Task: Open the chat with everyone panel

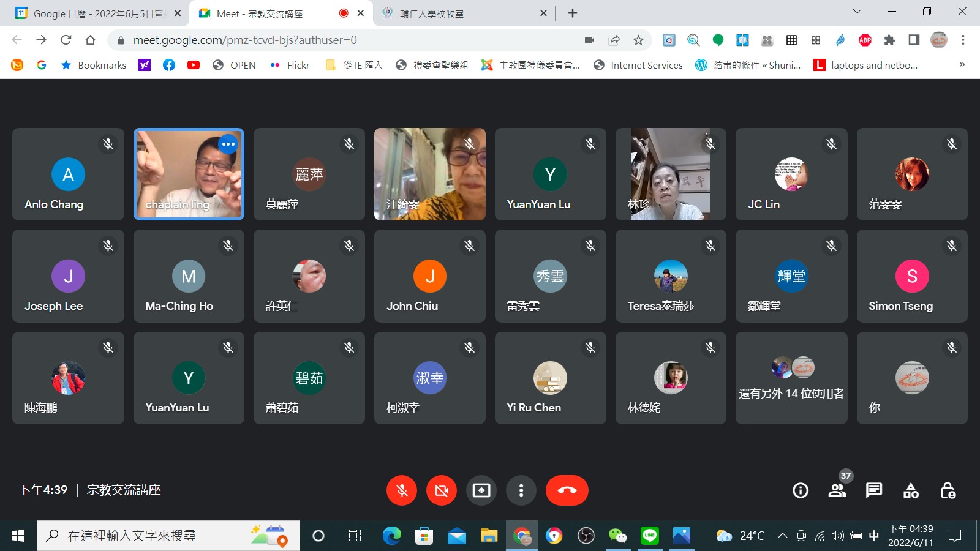Action: tap(873, 490)
